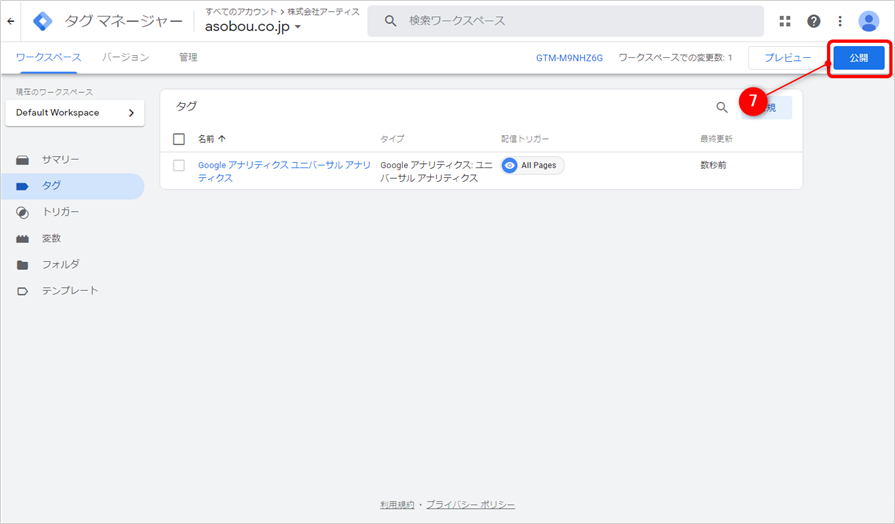This screenshot has height=524, width=895.
Task: Open the three-dot more options menu
Action: coord(840,21)
